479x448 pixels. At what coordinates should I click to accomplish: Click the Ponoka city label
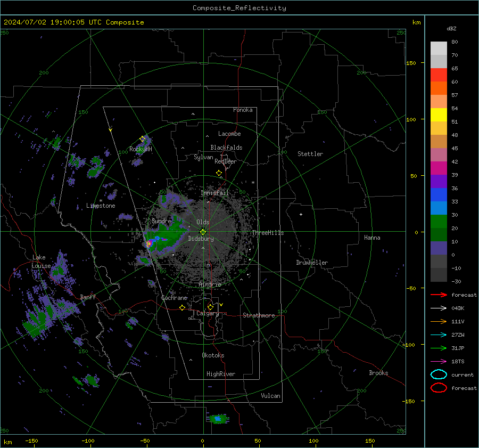243,110
